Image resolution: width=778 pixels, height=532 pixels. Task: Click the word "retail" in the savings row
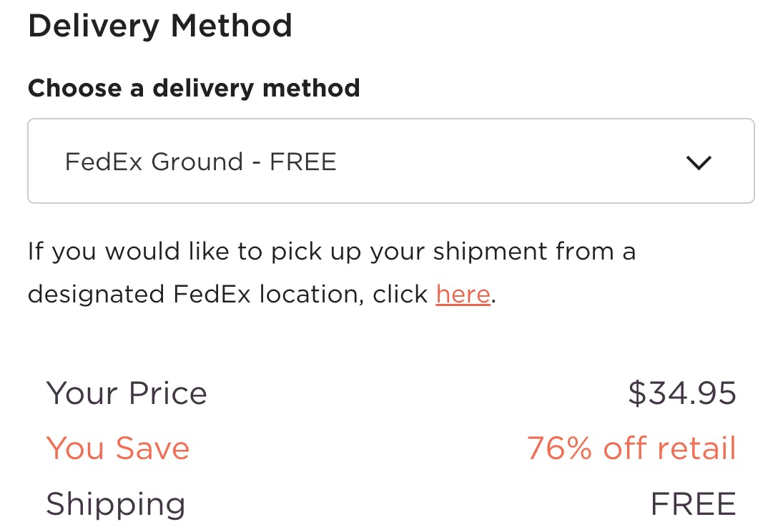click(696, 448)
